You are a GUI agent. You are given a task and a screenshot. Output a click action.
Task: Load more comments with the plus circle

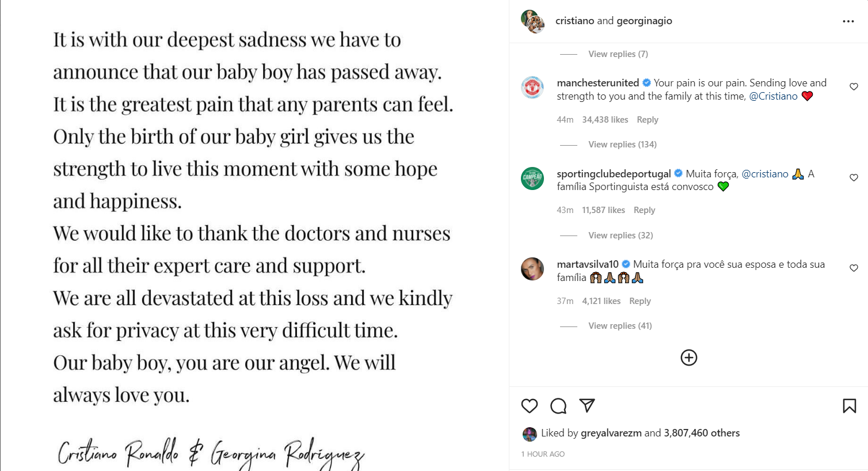[688, 358]
